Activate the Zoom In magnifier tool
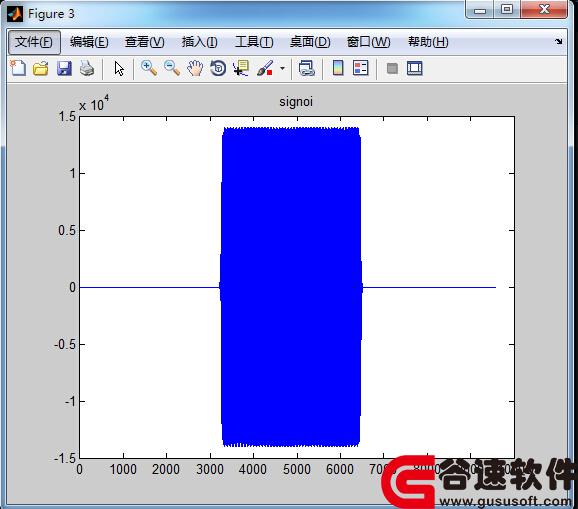The height and width of the screenshot is (509, 578). pyautogui.click(x=149, y=69)
